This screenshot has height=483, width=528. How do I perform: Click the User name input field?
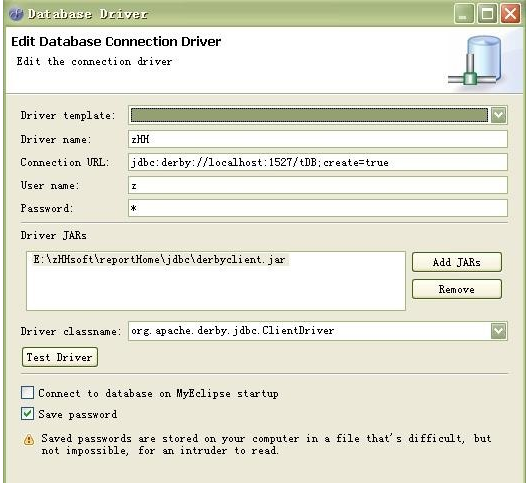pyautogui.click(x=318, y=185)
